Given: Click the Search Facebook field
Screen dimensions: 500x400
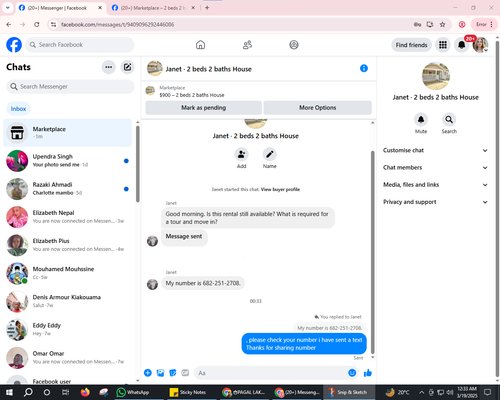Looking at the screenshot, I should [x=80, y=45].
